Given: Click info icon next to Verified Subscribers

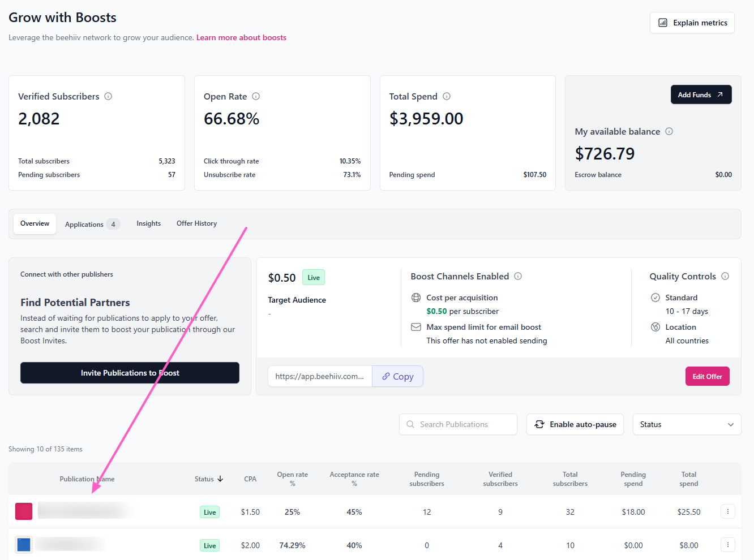Looking at the screenshot, I should 108,96.
